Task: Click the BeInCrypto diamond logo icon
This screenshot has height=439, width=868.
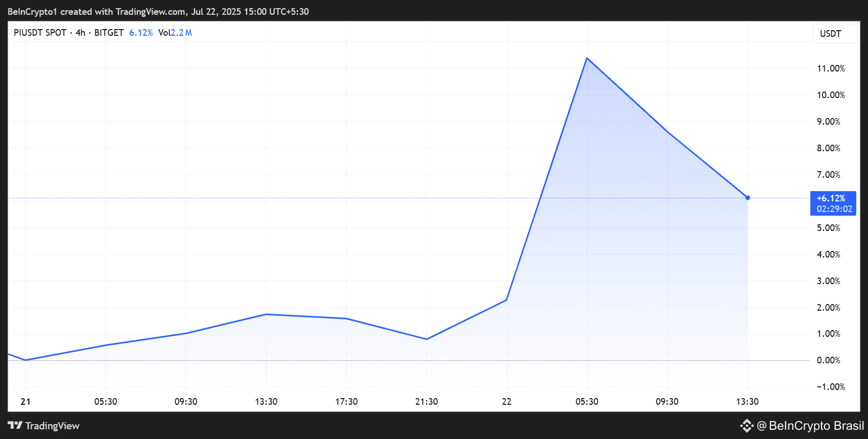Action: pos(747,426)
